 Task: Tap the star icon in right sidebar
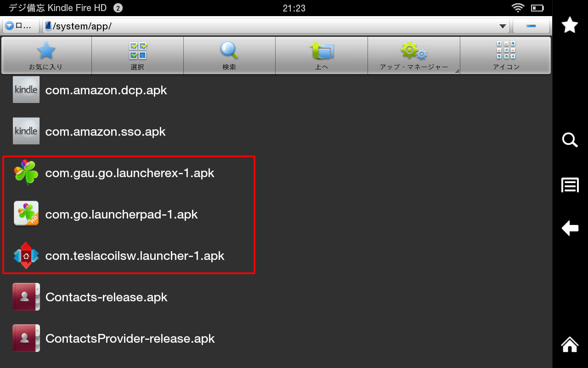tap(570, 25)
